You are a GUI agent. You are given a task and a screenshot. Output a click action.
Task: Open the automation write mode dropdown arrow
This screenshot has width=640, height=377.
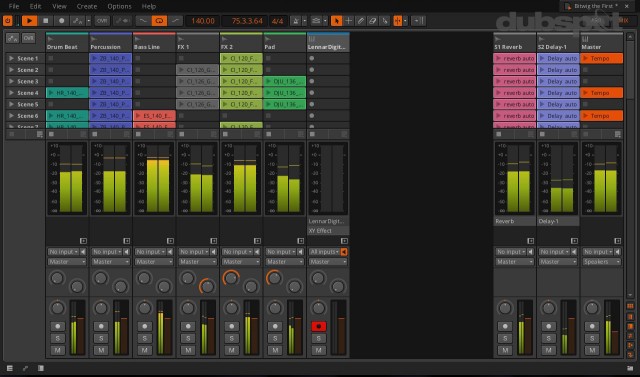coord(88,20)
